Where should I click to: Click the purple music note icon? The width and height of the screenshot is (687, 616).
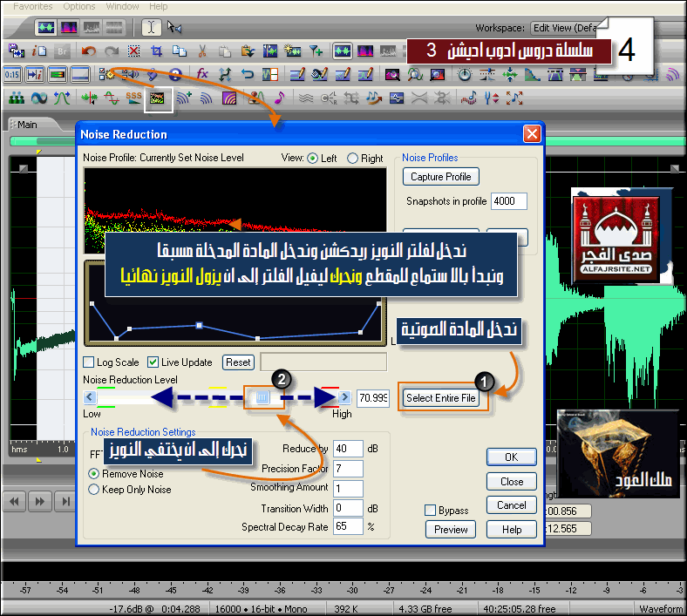(280, 98)
